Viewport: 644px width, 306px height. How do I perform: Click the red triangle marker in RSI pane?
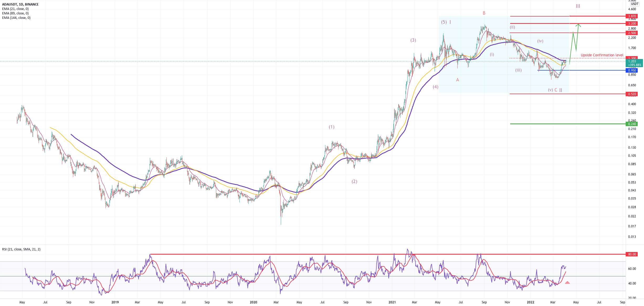(567, 282)
